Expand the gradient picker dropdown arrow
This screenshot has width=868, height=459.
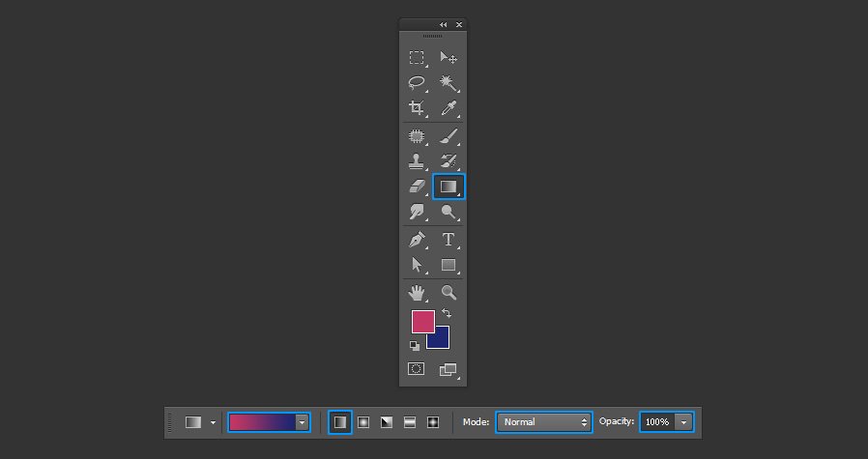pyautogui.click(x=302, y=422)
